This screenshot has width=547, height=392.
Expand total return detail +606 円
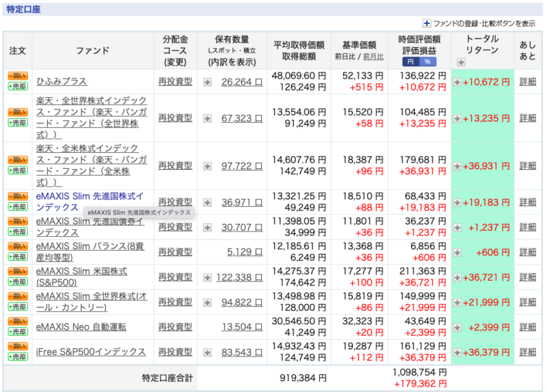457,253
